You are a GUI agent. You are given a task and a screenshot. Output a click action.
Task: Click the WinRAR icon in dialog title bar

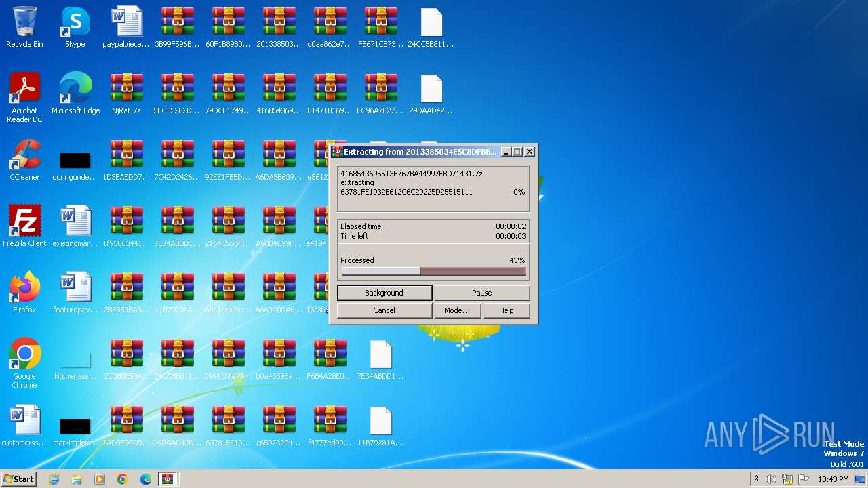(x=336, y=152)
